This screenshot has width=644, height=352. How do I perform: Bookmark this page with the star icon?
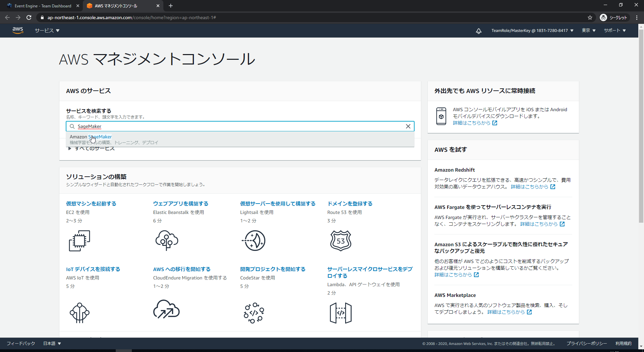(x=590, y=17)
